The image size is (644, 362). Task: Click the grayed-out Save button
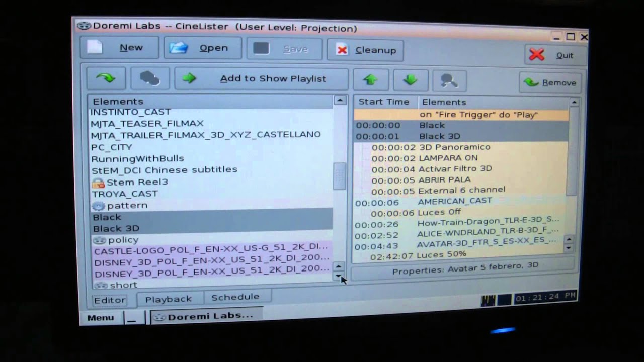click(283, 49)
